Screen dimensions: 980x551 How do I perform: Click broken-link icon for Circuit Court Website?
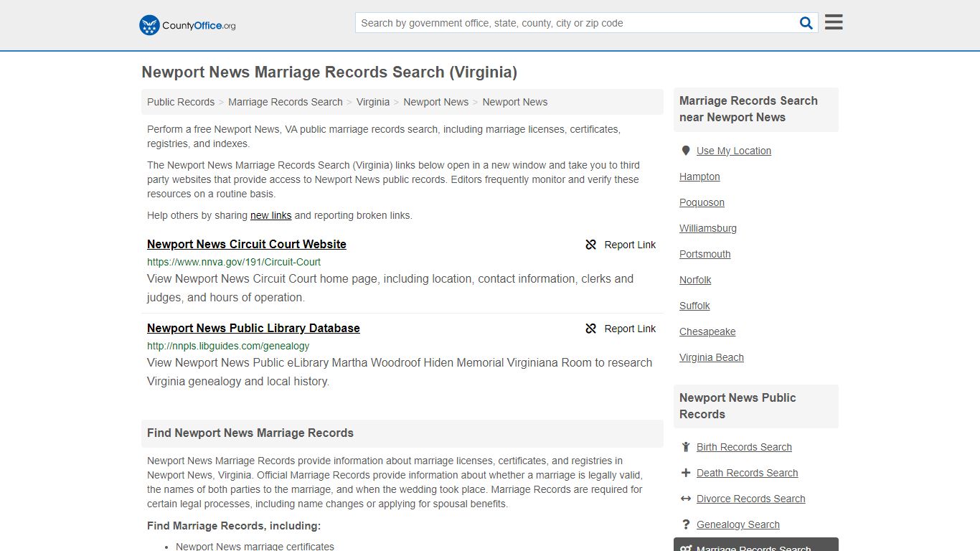(591, 245)
